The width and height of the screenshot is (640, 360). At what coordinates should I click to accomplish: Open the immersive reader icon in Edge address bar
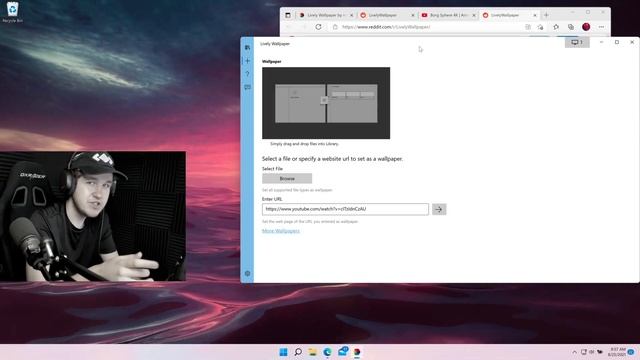(528, 27)
